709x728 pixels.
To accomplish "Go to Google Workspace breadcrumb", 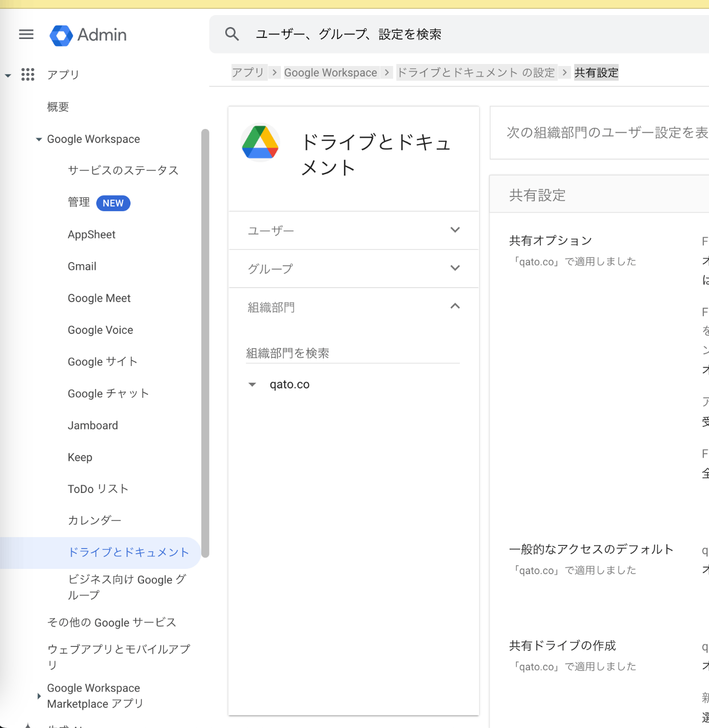I will coord(330,72).
